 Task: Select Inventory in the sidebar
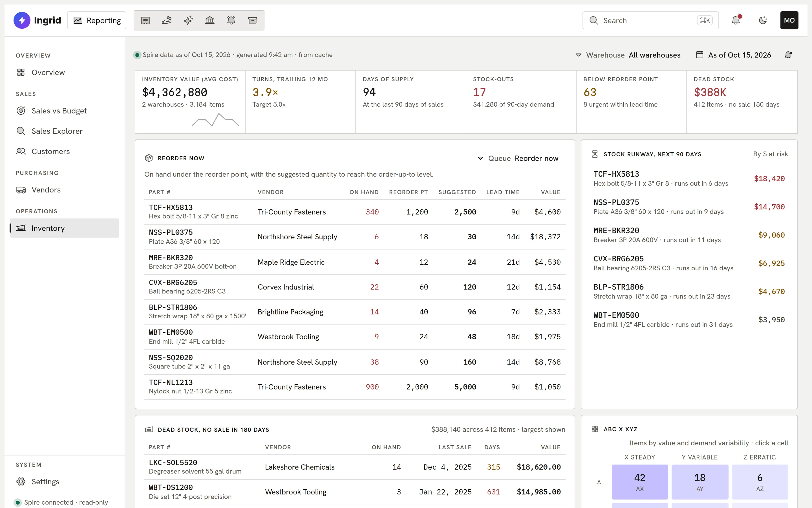tap(64, 228)
